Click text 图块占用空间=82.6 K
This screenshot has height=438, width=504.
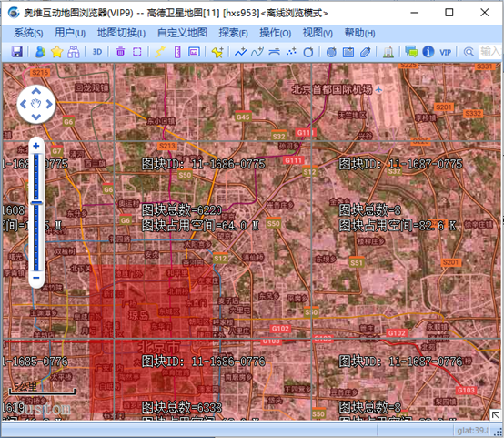tap(398, 226)
